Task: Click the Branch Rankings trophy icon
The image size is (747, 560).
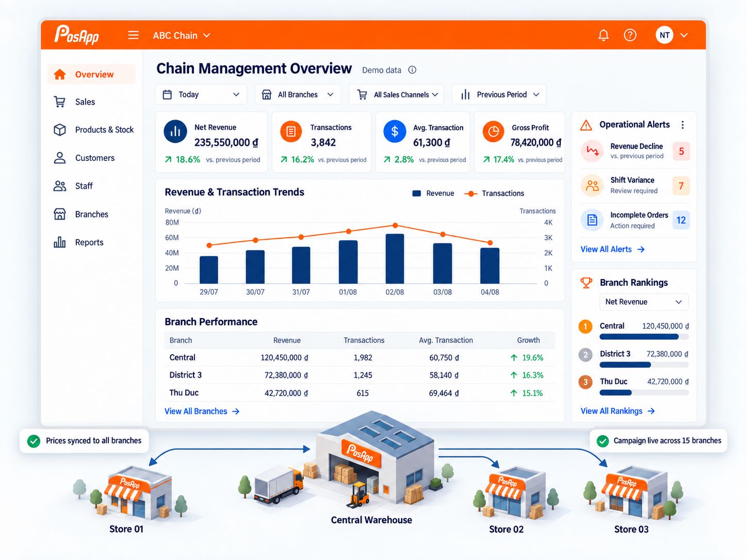Action: coord(586,283)
